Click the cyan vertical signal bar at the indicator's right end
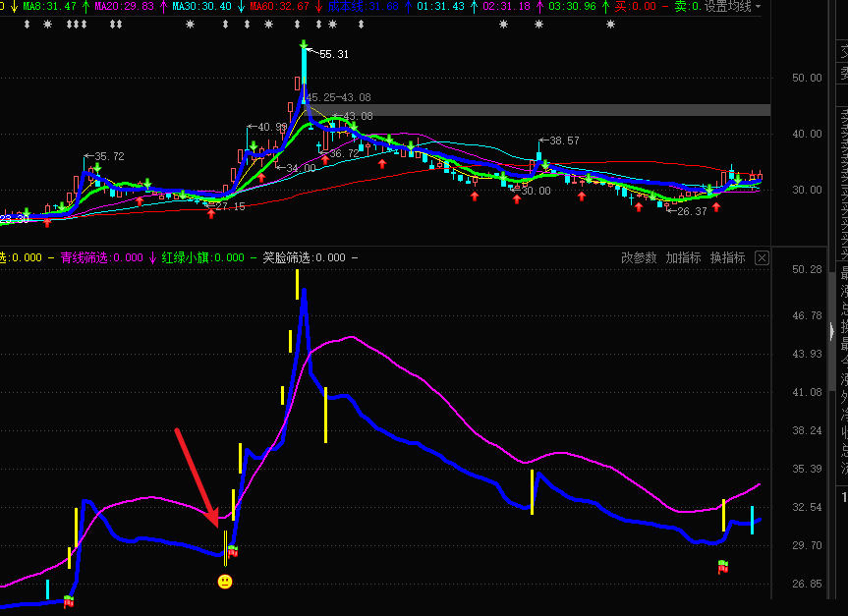Screen dimensions: 848x616 pos(752,520)
